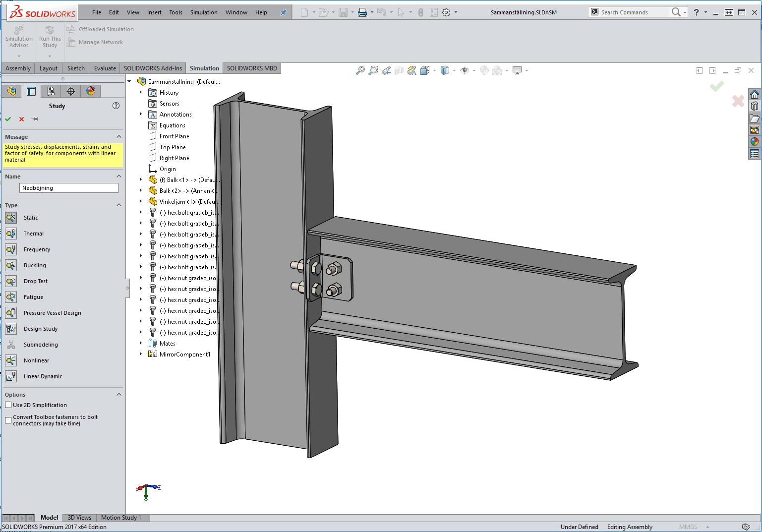Expand the Mates tree node

click(141, 343)
